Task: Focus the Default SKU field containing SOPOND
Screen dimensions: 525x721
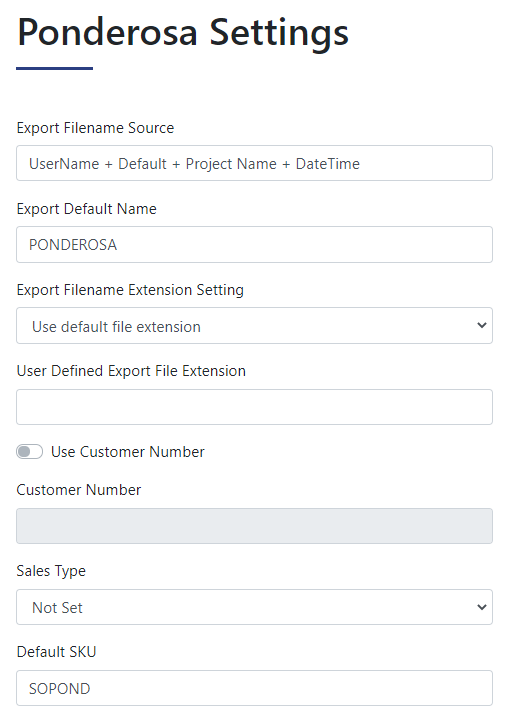Action: coord(254,688)
